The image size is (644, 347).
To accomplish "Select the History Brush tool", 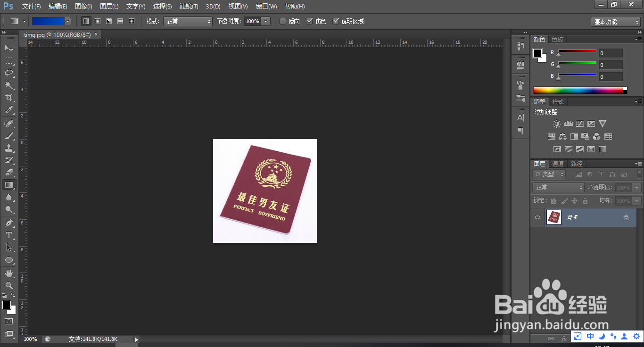I will 9,160.
